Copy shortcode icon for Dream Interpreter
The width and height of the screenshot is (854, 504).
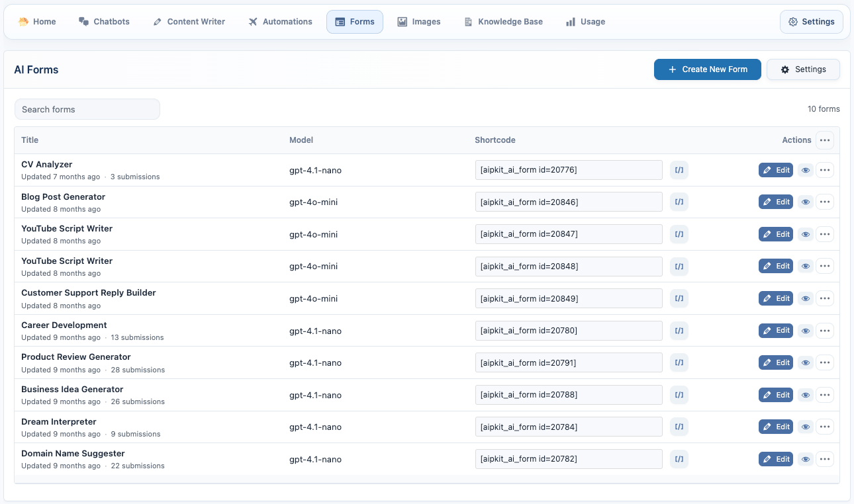[x=679, y=427]
